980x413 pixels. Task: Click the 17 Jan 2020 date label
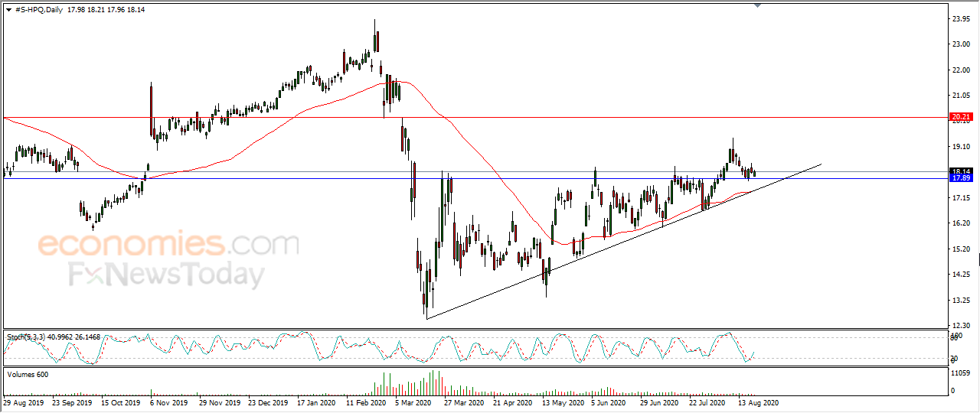316,402
